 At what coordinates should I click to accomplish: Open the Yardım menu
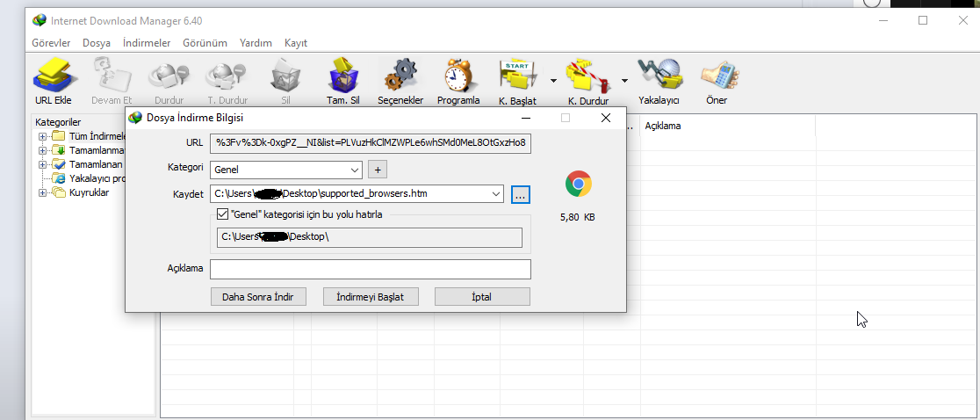point(256,43)
